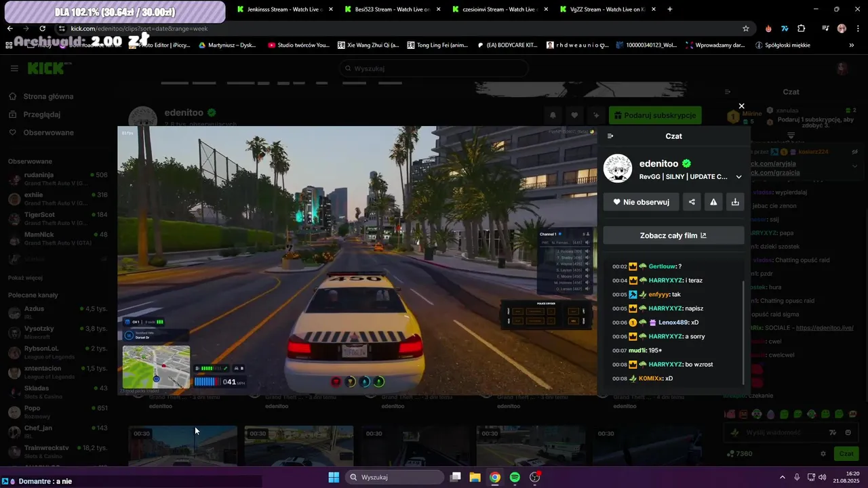The width and height of the screenshot is (868, 488).
Task: Open Spotify from taskbar
Action: click(515, 477)
